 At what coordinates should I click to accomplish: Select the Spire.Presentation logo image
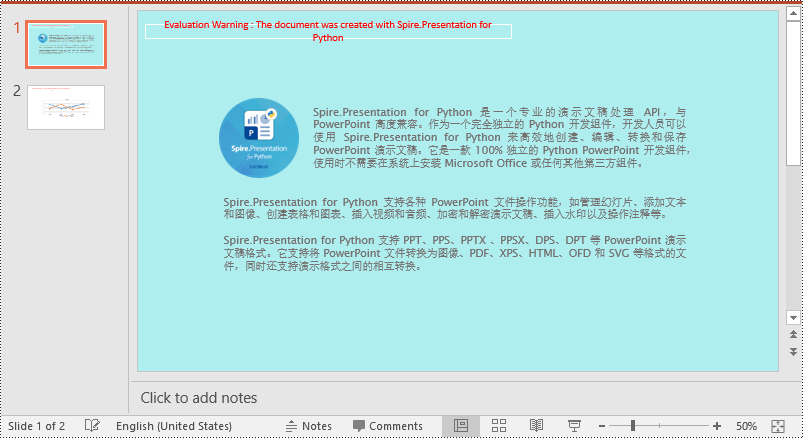[x=259, y=138]
